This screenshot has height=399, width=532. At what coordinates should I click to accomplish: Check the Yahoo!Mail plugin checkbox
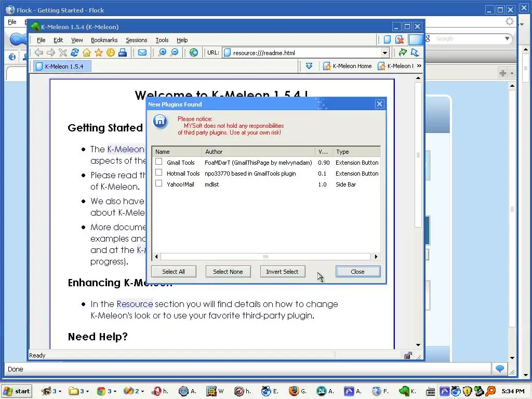159,183
